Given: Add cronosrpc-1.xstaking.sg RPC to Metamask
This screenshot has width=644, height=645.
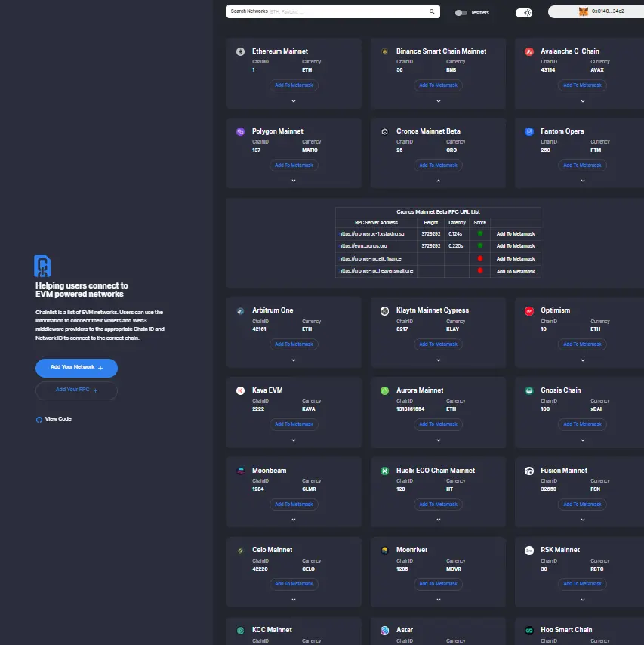Looking at the screenshot, I should (x=516, y=234).
